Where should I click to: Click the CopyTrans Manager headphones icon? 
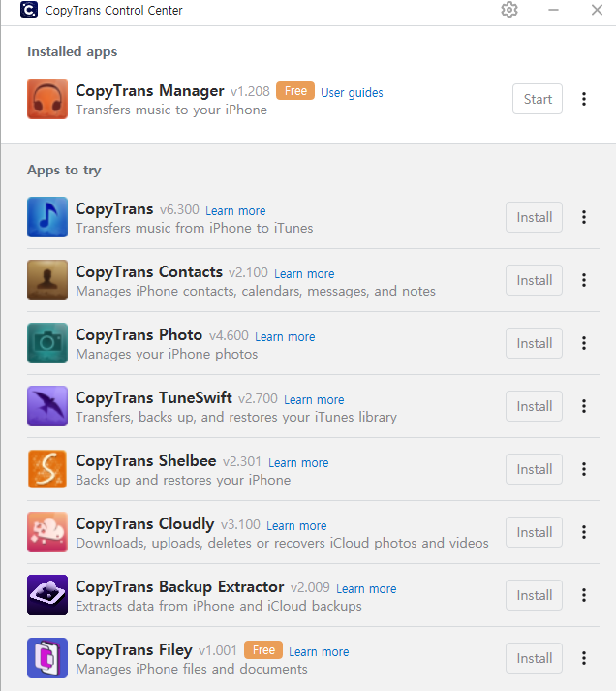pyautogui.click(x=47, y=99)
